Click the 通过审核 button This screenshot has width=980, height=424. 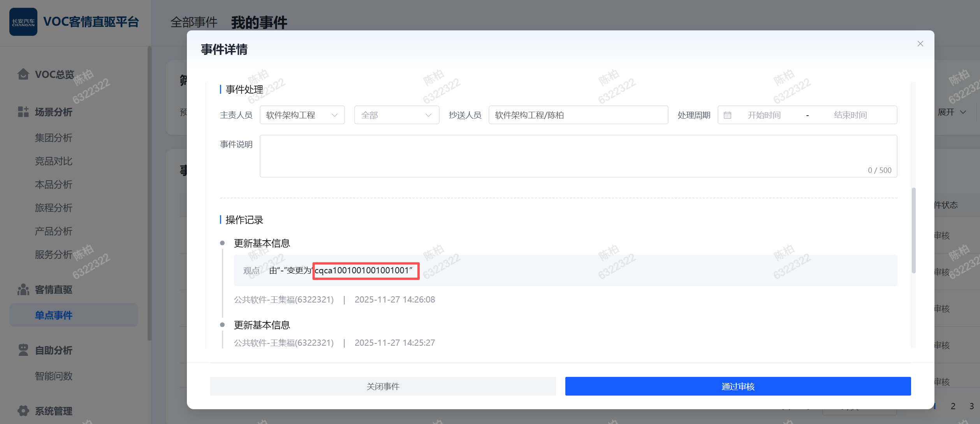click(x=738, y=386)
